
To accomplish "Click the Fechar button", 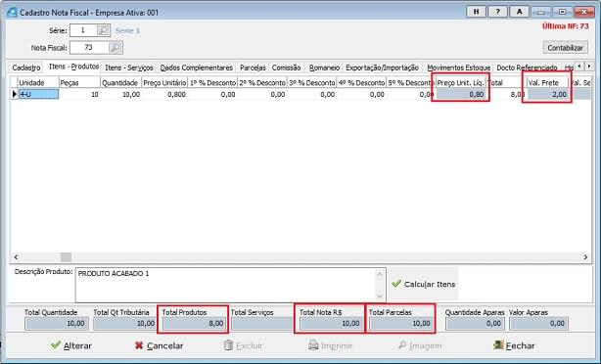I will point(513,345).
